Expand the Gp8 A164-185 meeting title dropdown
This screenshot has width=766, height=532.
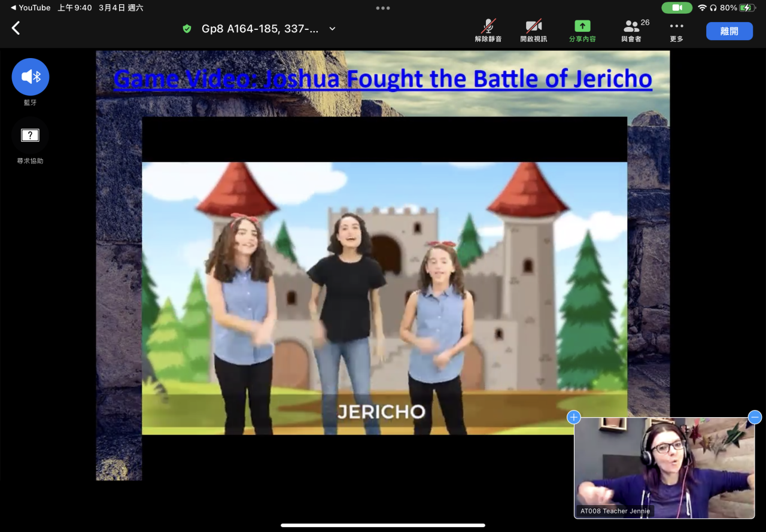click(333, 29)
